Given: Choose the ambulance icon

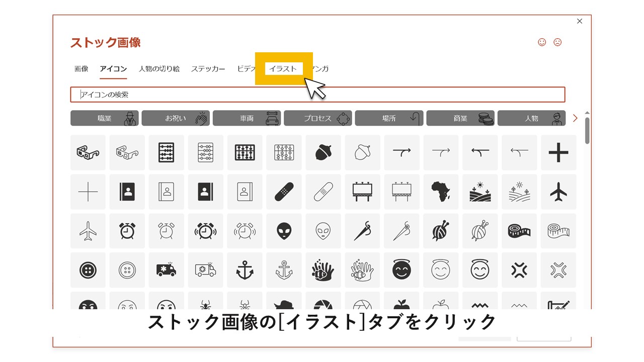Looking at the screenshot, I should click(x=166, y=270).
